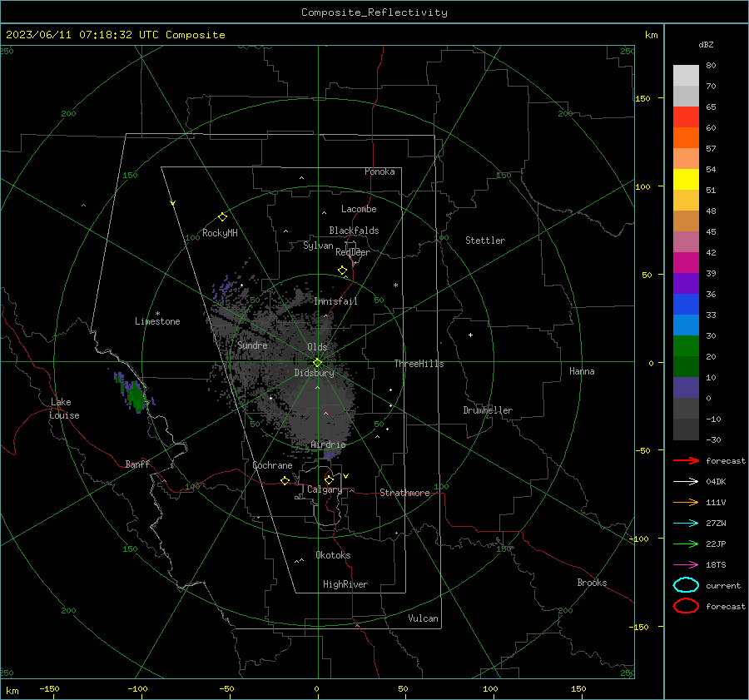Click the Drumheller label

pos(488,410)
